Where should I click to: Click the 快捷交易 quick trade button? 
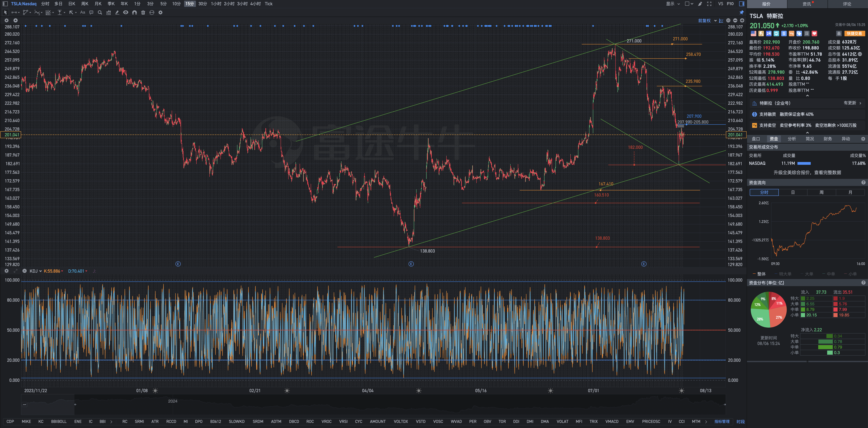click(x=855, y=33)
